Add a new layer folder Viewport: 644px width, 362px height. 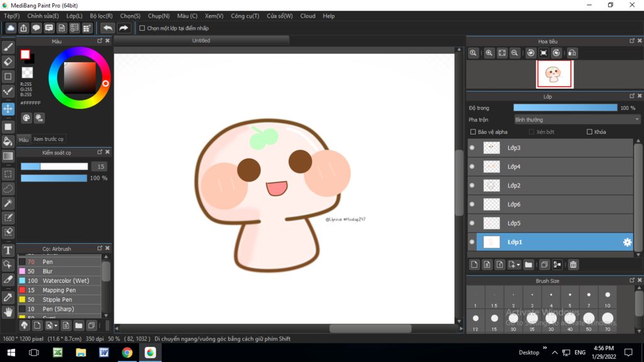click(x=528, y=265)
